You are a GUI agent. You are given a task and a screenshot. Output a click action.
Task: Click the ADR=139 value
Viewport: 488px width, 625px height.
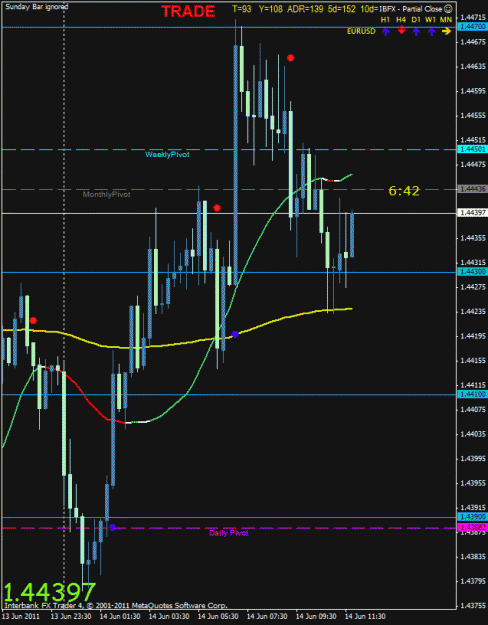point(305,9)
